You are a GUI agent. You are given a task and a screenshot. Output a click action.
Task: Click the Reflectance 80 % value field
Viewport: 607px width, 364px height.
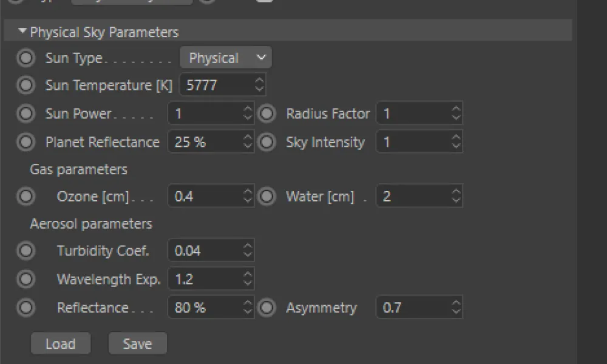coord(203,308)
